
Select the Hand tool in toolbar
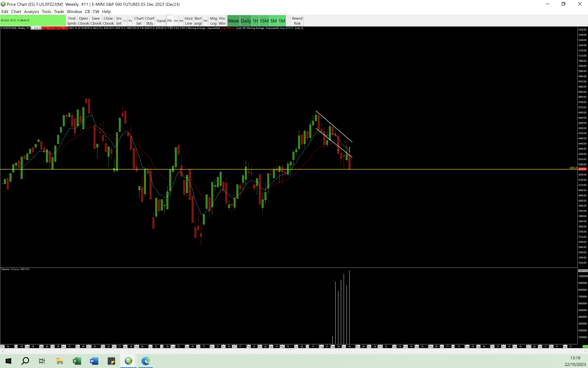tap(161, 21)
